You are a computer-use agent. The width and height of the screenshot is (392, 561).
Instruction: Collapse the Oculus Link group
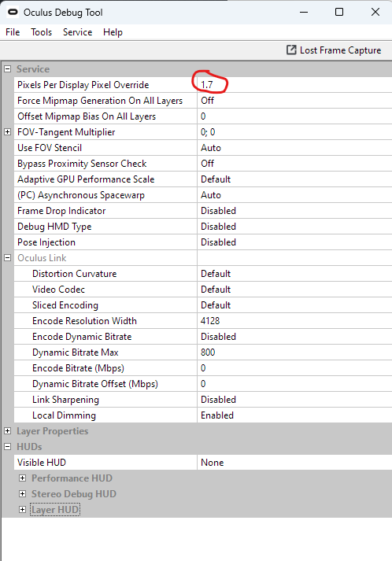8,258
